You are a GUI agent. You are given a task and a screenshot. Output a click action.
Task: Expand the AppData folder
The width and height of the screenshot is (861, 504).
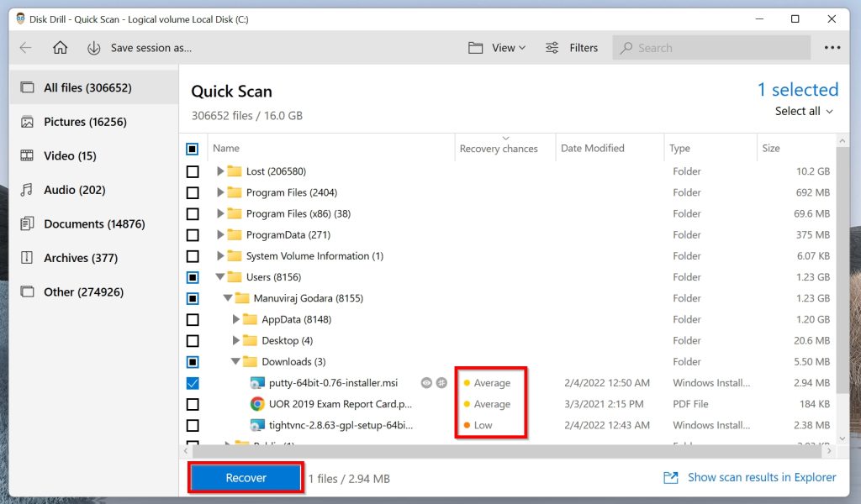(x=236, y=319)
